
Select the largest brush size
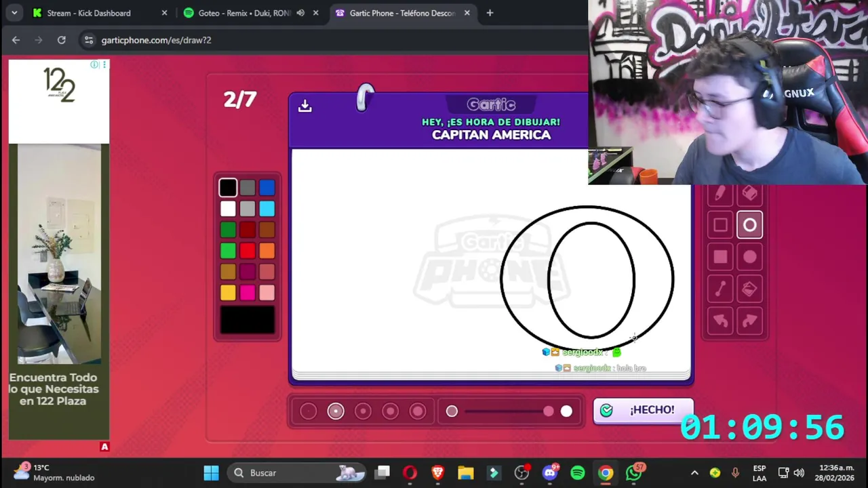click(418, 411)
